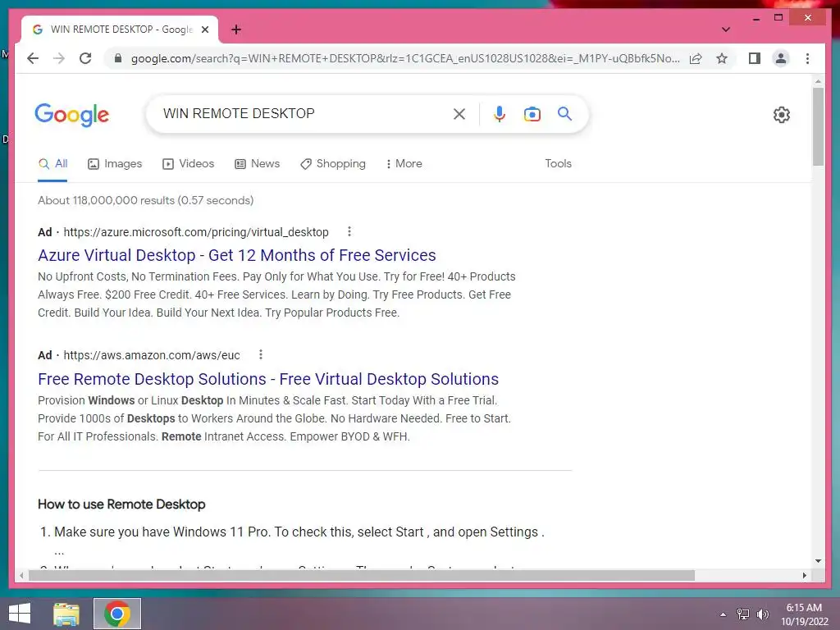Click the vertical scrollbar thumb

coord(818,126)
